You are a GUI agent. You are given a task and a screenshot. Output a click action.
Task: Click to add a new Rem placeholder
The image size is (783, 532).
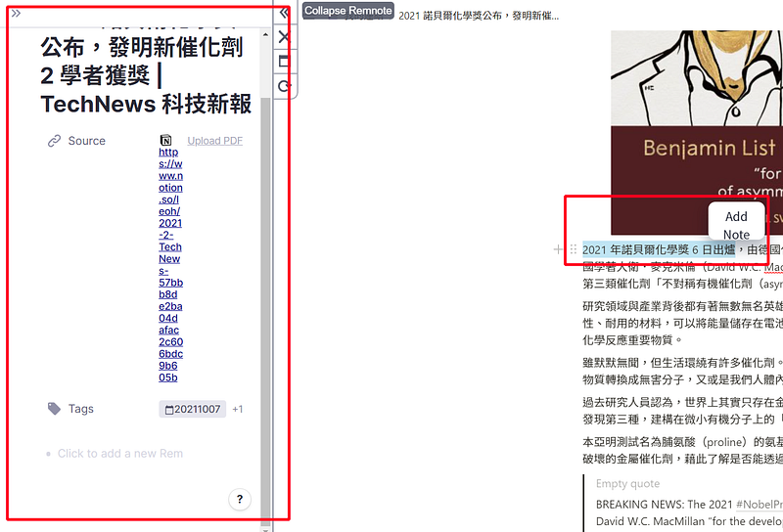coord(119,454)
